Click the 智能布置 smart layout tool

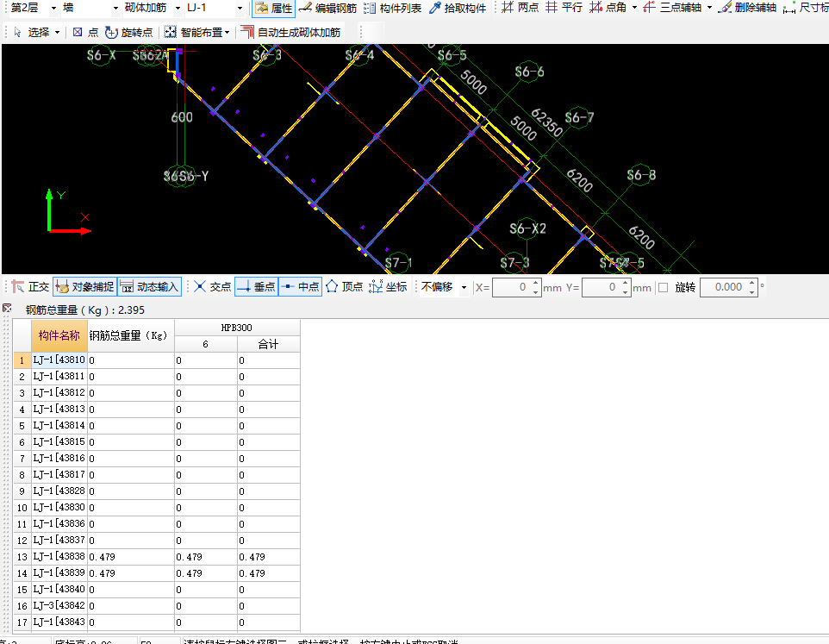pos(194,32)
